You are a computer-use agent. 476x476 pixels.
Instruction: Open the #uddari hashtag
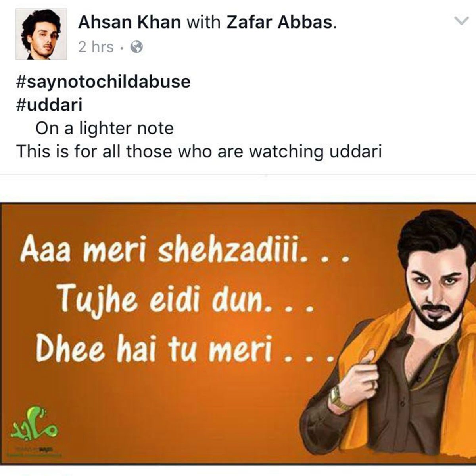click(x=49, y=105)
